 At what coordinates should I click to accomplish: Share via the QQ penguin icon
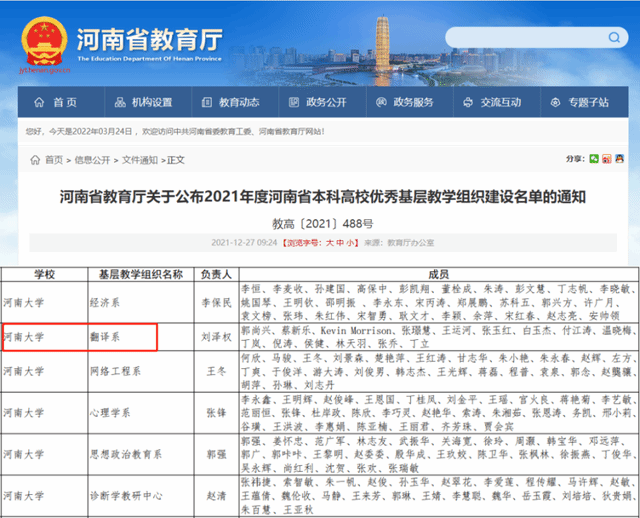pyautogui.click(x=620, y=158)
